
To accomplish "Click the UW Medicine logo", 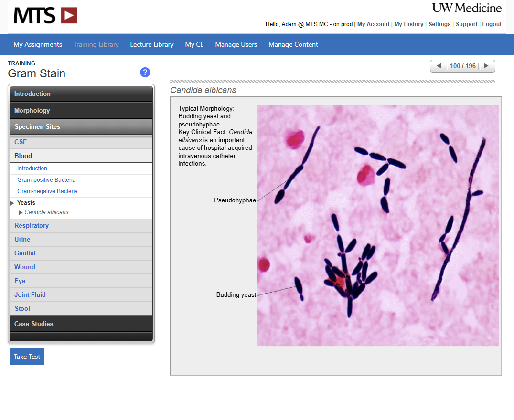I will (467, 8).
